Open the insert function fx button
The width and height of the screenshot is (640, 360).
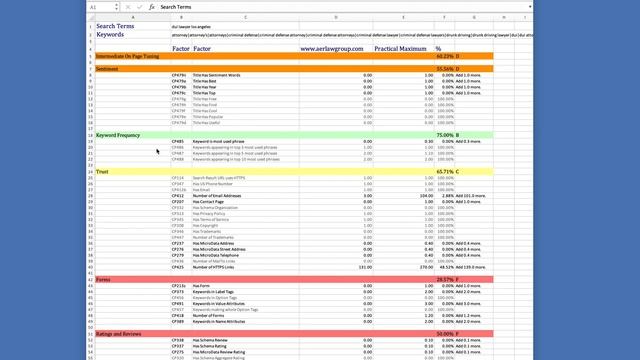coord(151,7)
